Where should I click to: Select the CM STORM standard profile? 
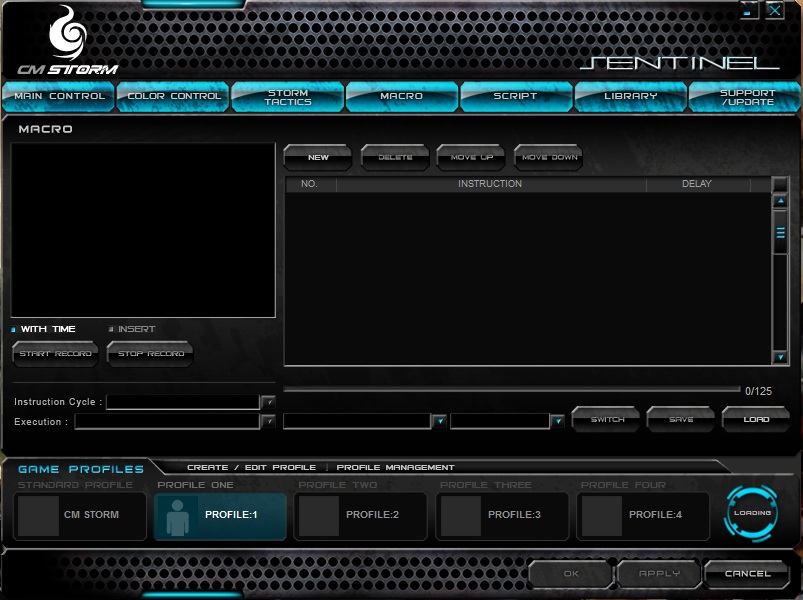click(x=80, y=516)
